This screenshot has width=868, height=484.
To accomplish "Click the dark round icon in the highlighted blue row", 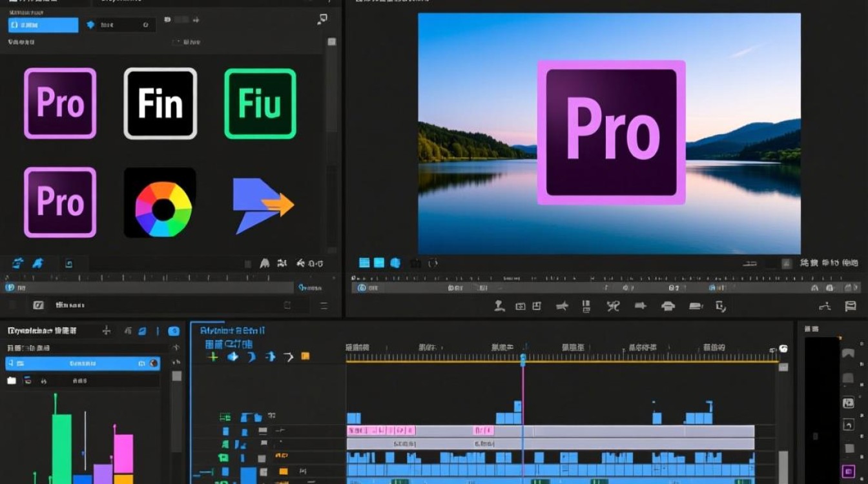I will pyautogui.click(x=154, y=363).
